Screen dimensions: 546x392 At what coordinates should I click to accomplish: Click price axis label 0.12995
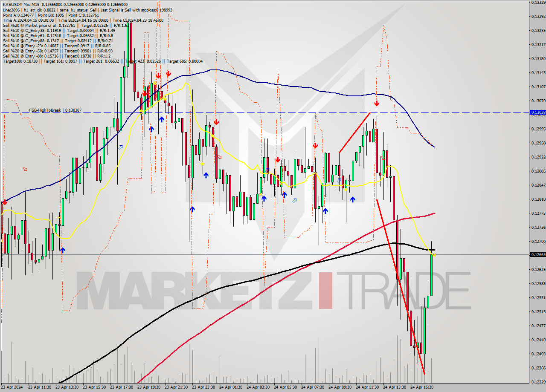(538, 129)
